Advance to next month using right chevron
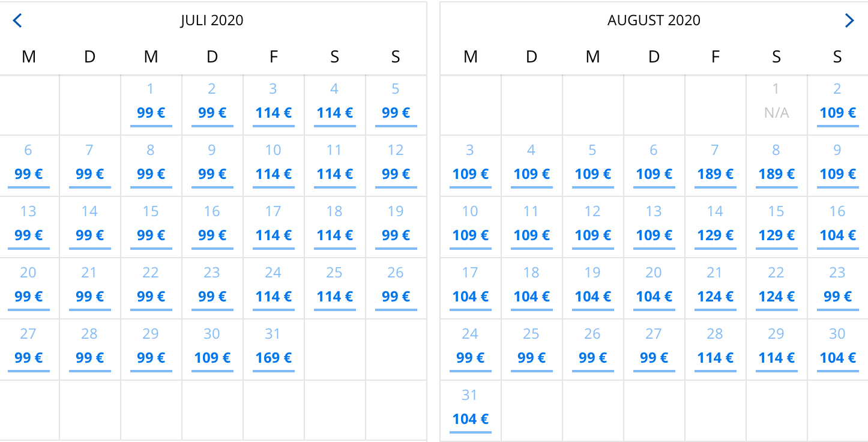Screen dimensions: 868x442 click(x=849, y=21)
